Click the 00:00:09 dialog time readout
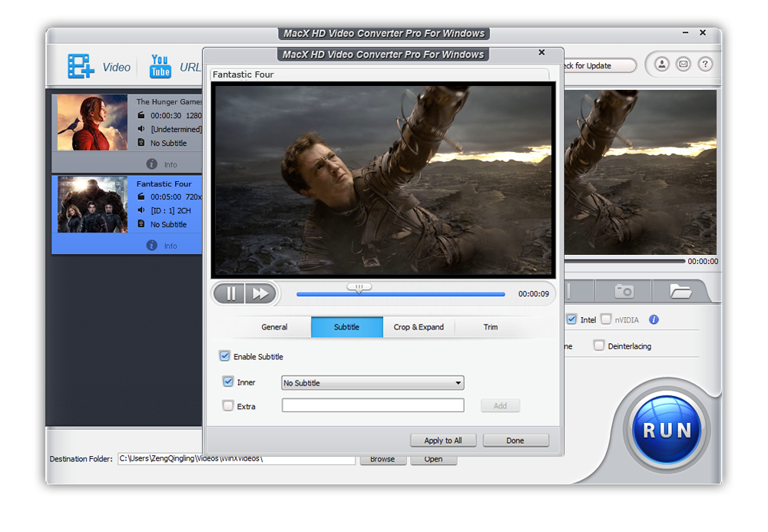 tap(534, 294)
